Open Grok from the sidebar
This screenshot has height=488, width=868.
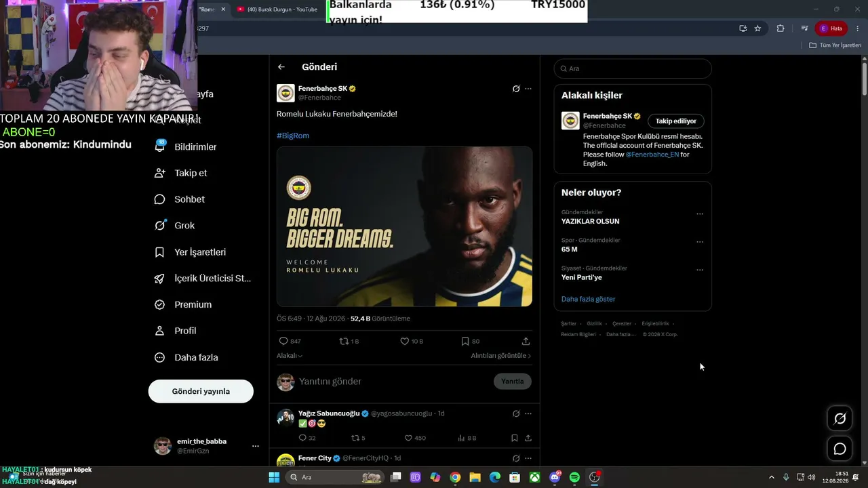pos(175,226)
